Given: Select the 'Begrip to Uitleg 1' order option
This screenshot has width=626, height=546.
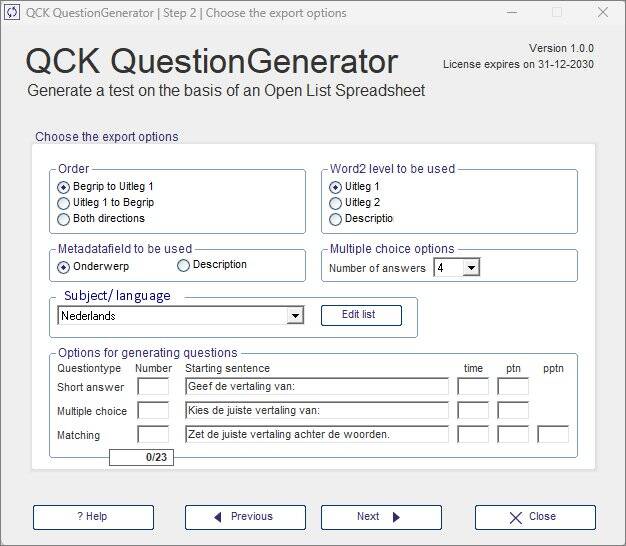Looking at the screenshot, I should (64, 187).
